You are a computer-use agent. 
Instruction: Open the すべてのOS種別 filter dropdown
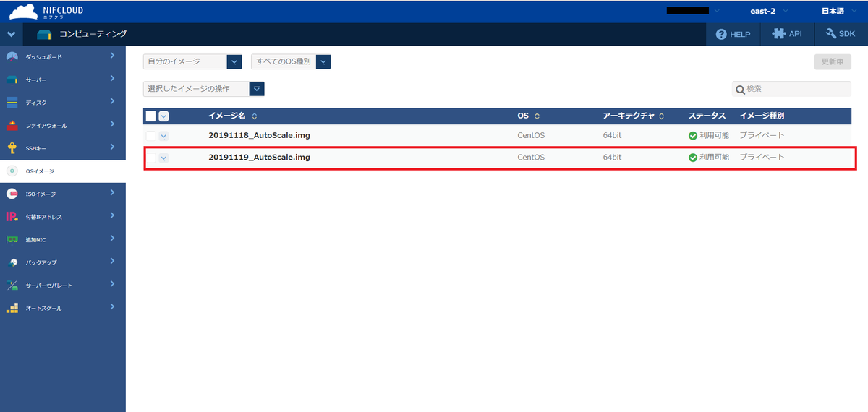click(290, 62)
